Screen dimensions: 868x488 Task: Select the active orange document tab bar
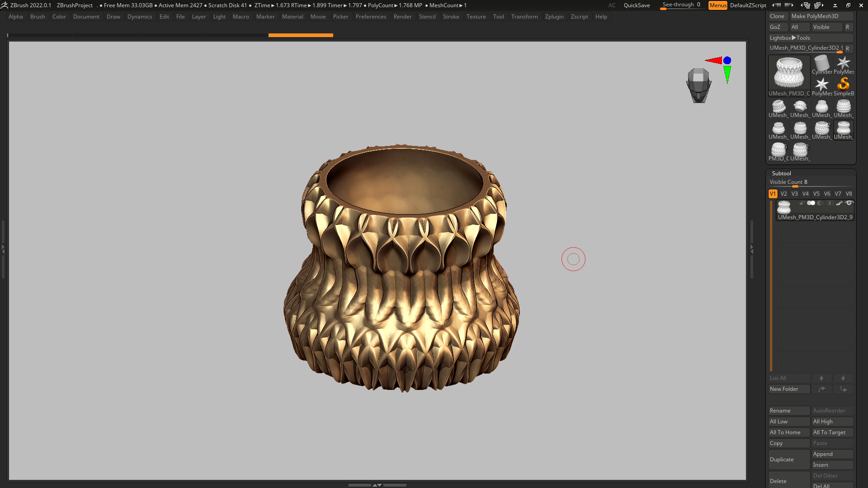pos(301,35)
